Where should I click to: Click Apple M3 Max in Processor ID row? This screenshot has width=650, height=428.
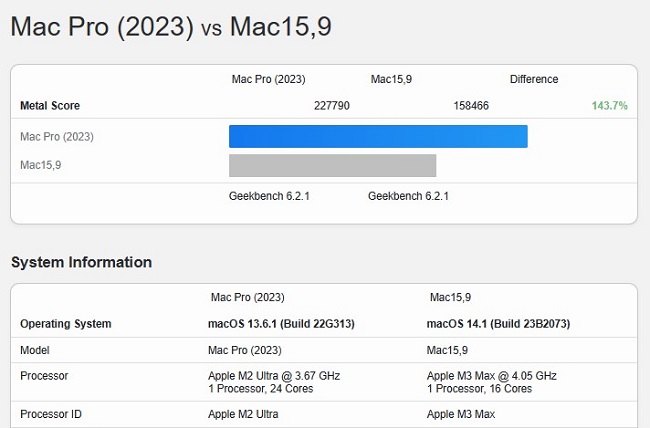point(462,412)
